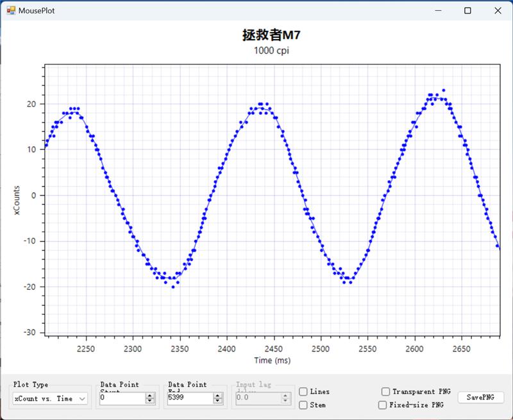This screenshot has height=420, width=513.
Task: Click the MousePlot app icon in title bar
Action: click(10, 11)
